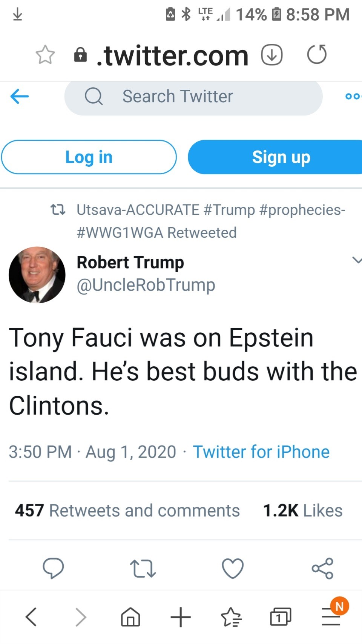This screenshot has height=644, width=362.
Task: Share the tweet via share icon
Action: [x=322, y=568]
